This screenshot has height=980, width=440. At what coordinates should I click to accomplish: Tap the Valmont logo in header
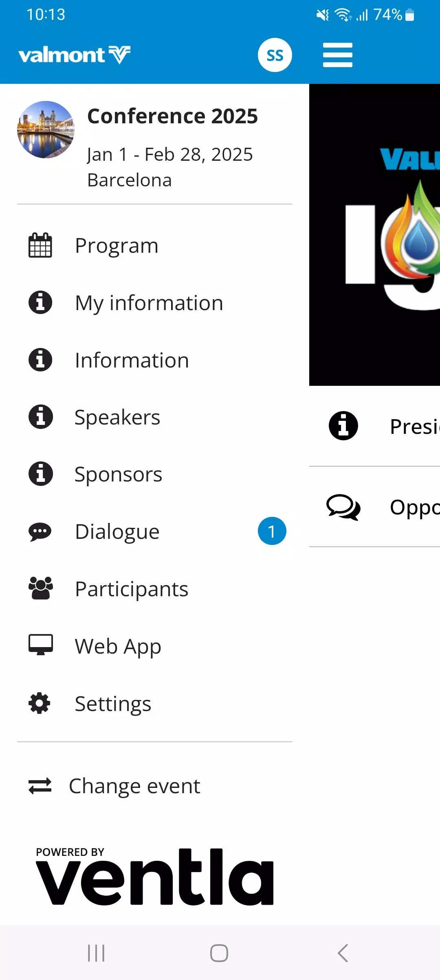[x=74, y=55]
